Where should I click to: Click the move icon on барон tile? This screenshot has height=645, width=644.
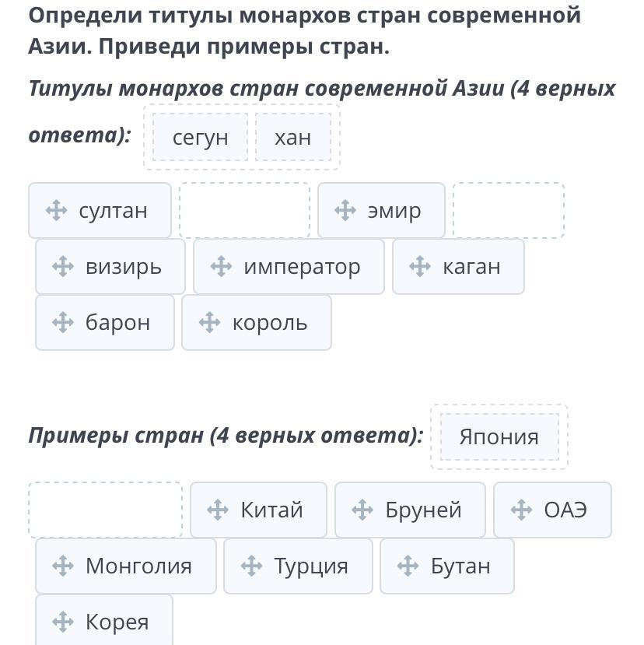(x=63, y=322)
